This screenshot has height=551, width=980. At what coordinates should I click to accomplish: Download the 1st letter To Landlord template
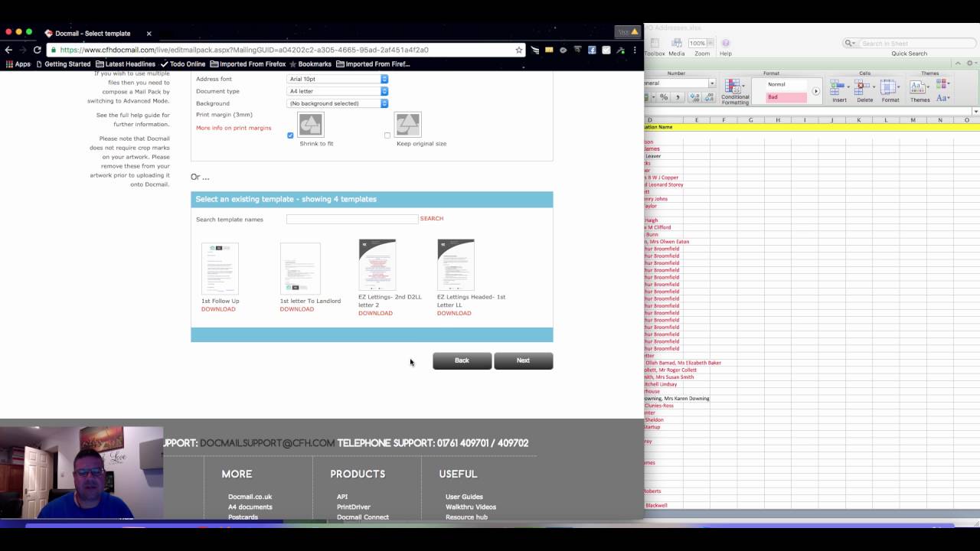click(x=297, y=309)
